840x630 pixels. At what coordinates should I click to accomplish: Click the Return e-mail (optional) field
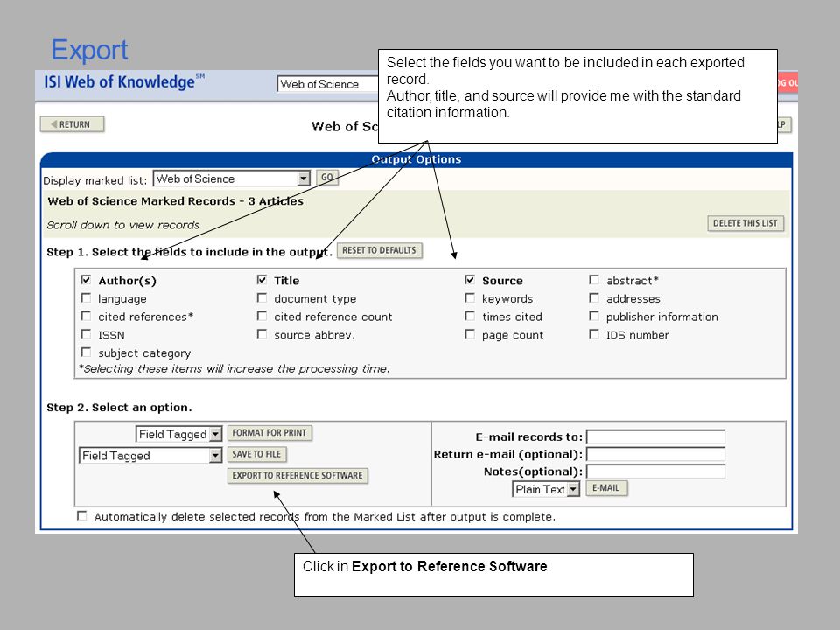click(655, 454)
